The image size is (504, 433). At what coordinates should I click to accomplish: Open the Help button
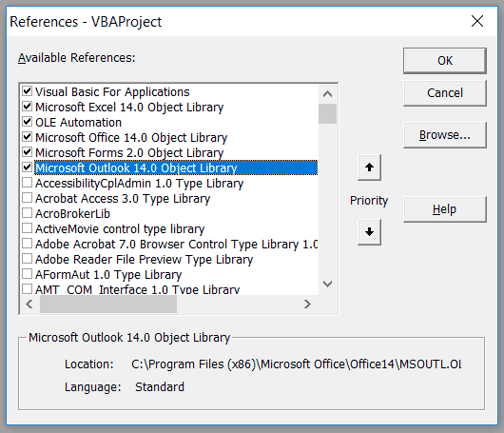(445, 209)
